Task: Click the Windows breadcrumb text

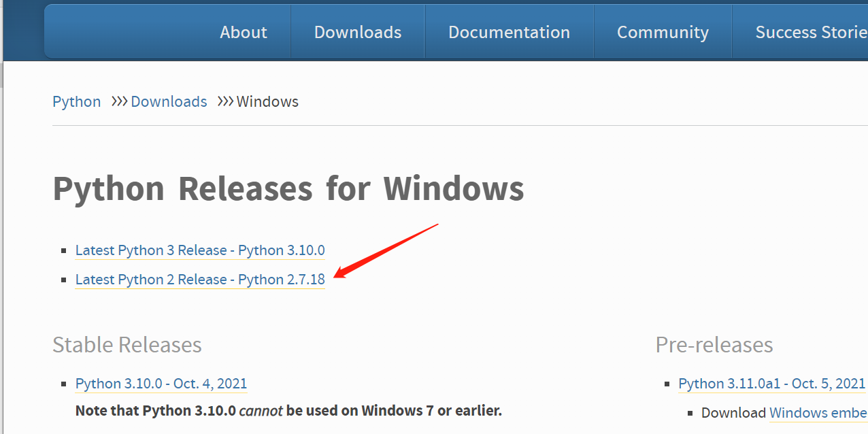Action: tap(267, 102)
